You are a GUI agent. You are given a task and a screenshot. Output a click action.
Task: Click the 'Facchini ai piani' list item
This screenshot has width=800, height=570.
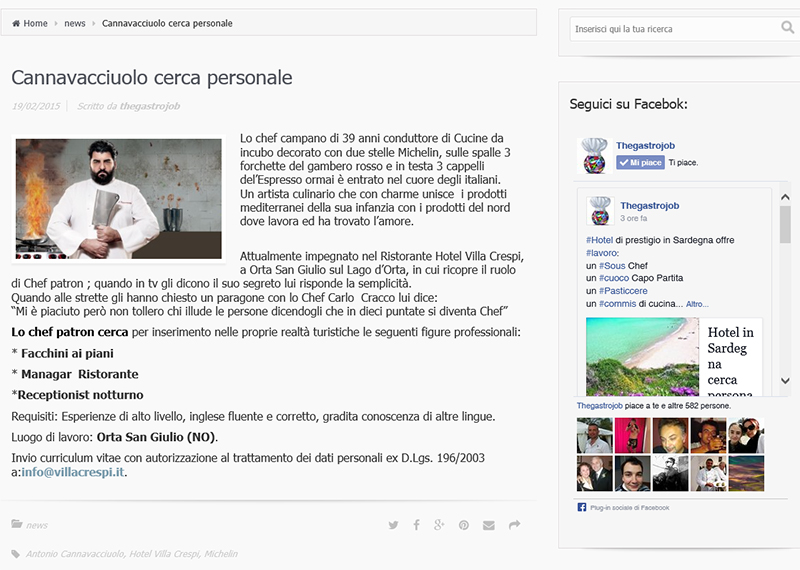[67, 353]
